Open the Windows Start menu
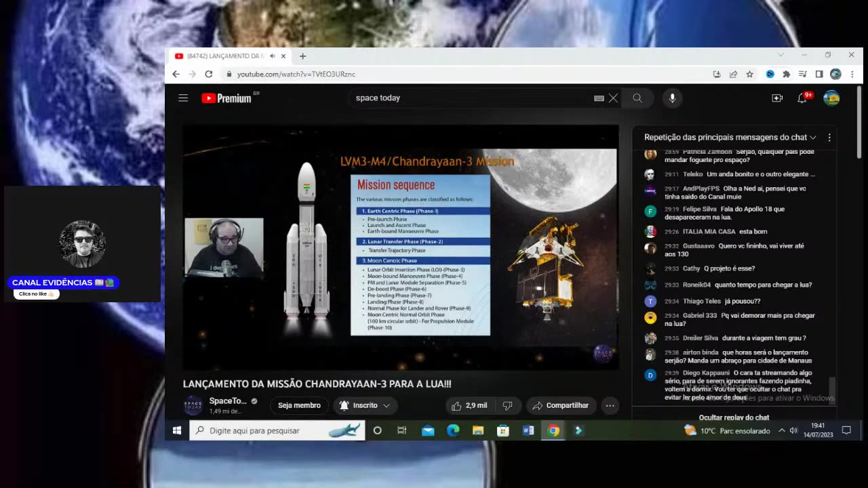This screenshot has width=868, height=488. (177, 430)
